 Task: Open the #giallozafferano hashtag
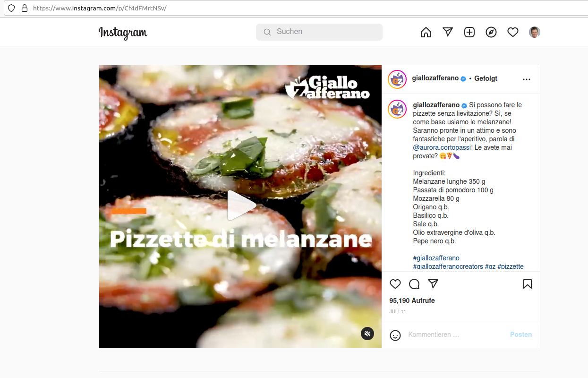coord(436,258)
